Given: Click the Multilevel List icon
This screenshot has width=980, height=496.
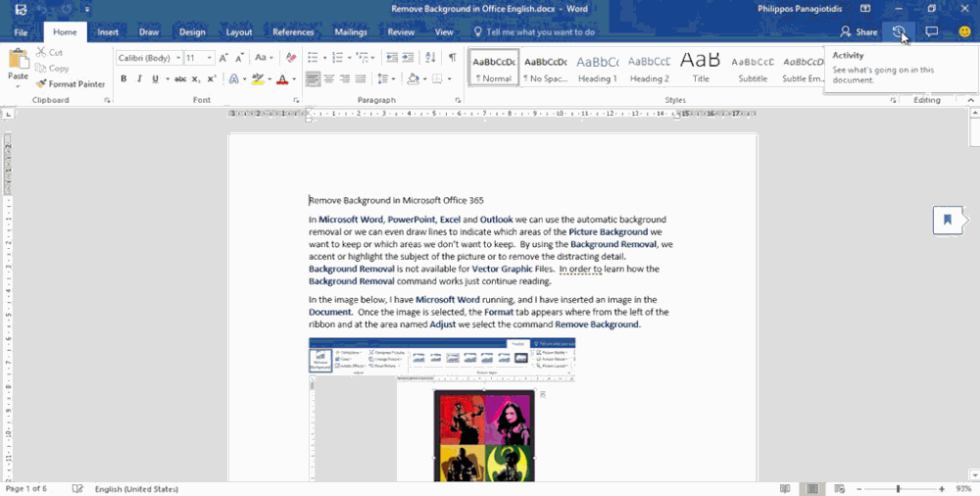Looking at the screenshot, I should coord(362,58).
